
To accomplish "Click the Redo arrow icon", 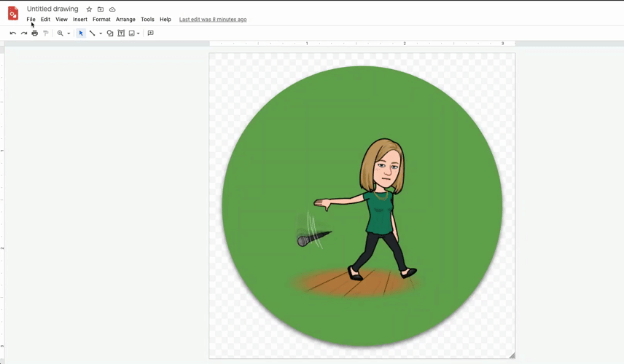I will point(23,33).
